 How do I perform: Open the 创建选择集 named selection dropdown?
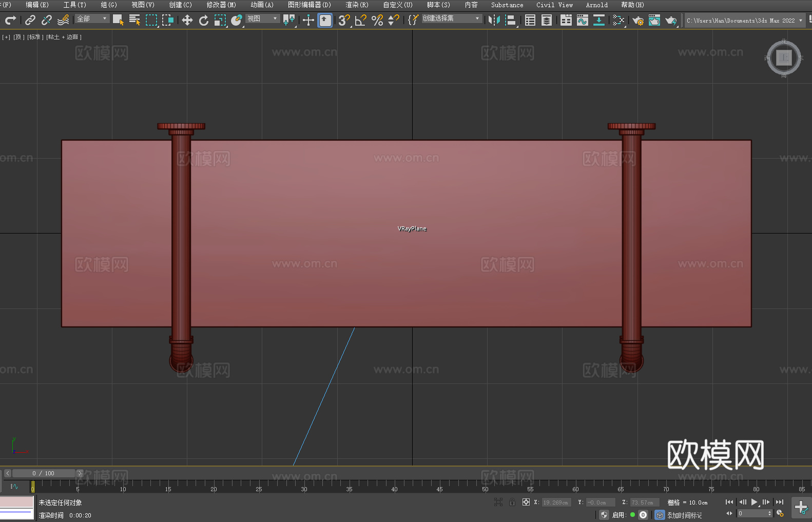point(452,18)
